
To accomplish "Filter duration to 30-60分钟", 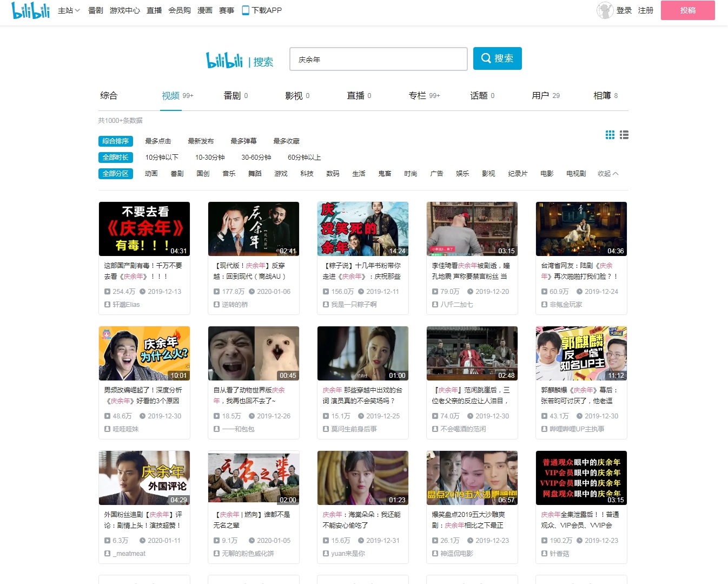I will 256,158.
